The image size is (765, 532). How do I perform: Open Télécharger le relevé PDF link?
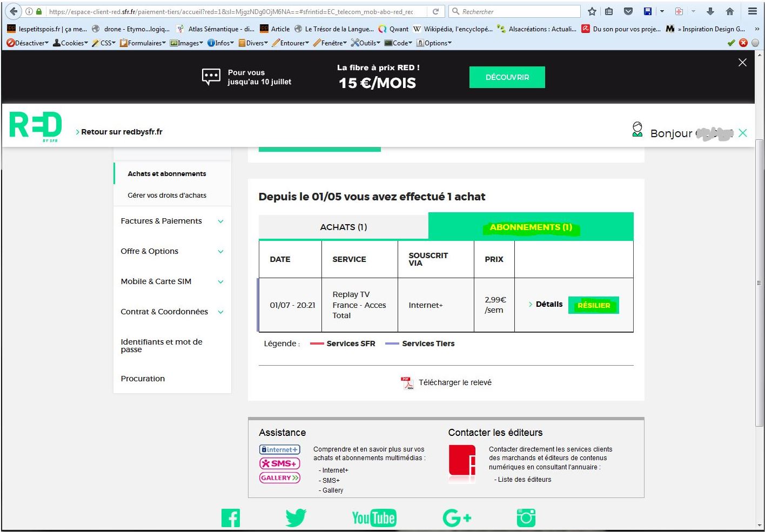[454, 382]
